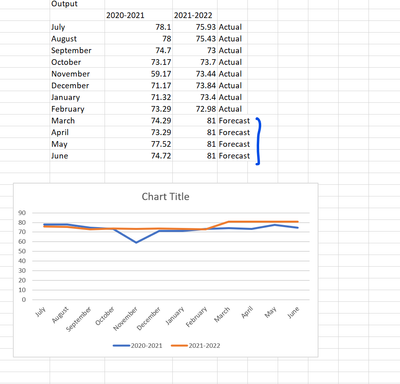400x384 pixels.
Task: Select the 2020-2021 legend entry
Action: point(137,346)
